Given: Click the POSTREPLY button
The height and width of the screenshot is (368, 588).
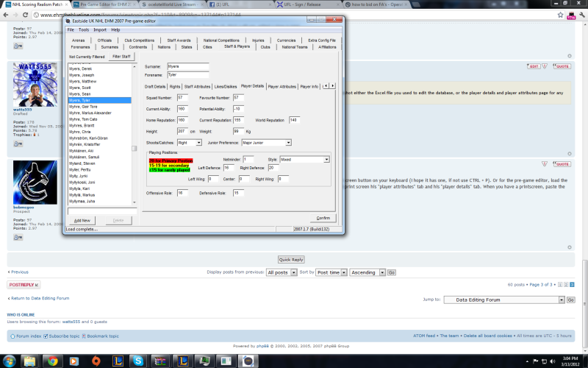Looking at the screenshot, I should point(24,285).
